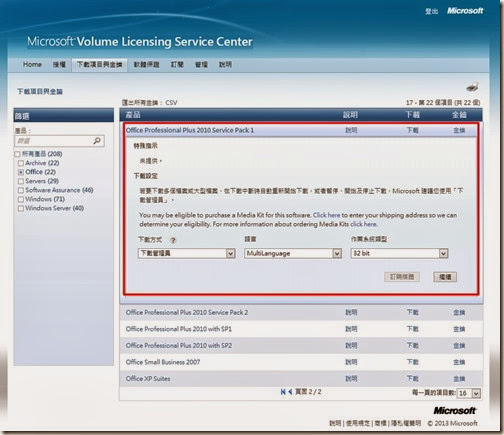
Task: Open the MultiLanguage language dropdown
Action: pos(293,253)
